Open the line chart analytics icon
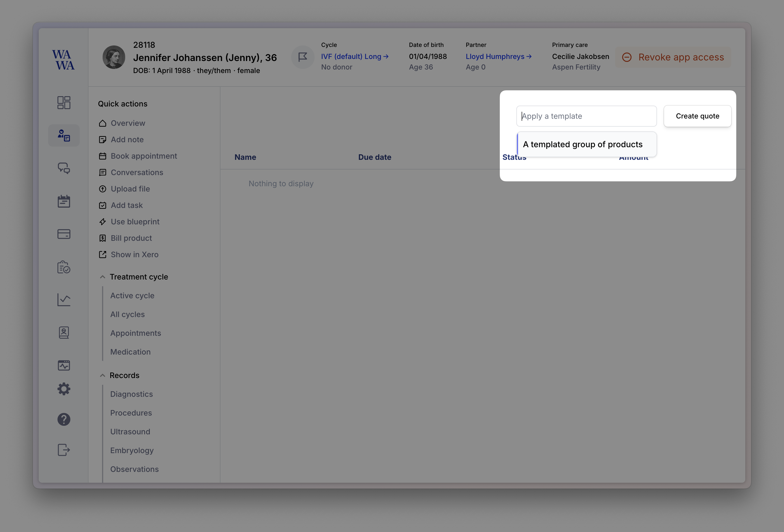 64,299
